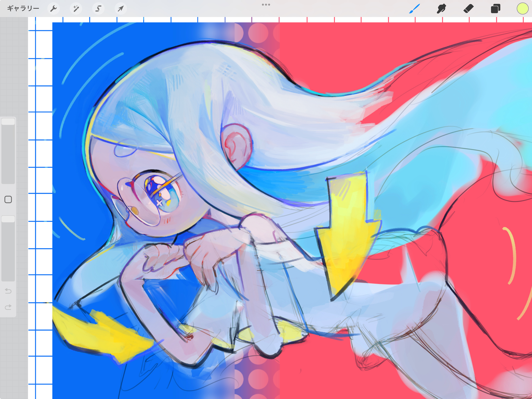532x399 pixels.
Task: Open the ギャラリー gallery
Action: pos(23,9)
